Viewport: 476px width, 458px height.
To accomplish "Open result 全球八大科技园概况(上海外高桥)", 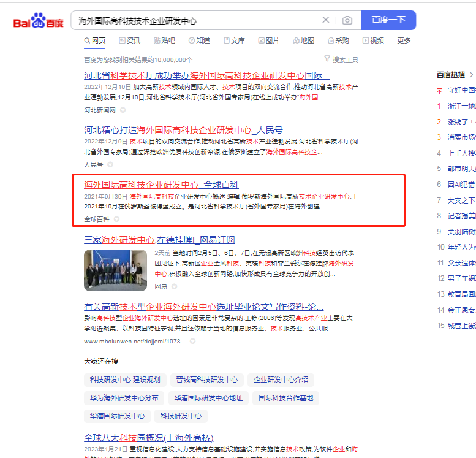I will click(x=149, y=438).
